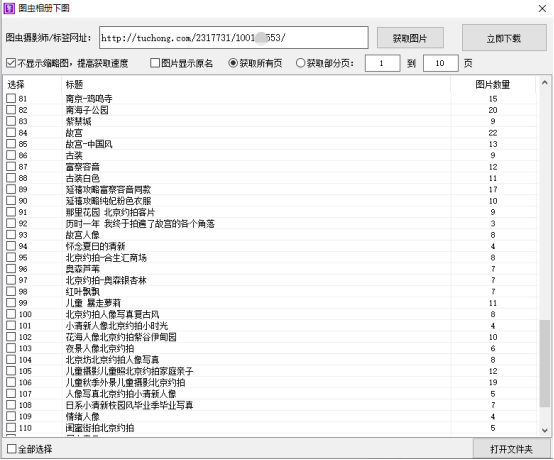Click image count 19 in row 106
The width and height of the screenshot is (554, 460).
click(493, 382)
